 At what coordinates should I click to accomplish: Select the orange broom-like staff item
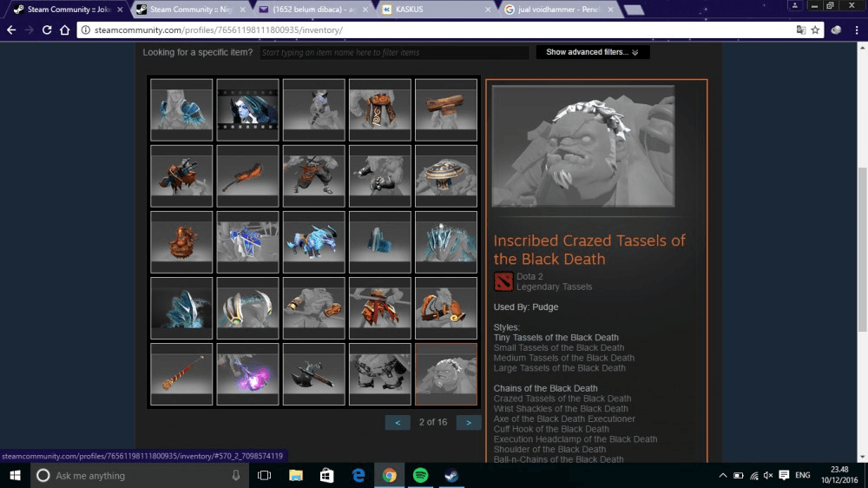pos(181,374)
